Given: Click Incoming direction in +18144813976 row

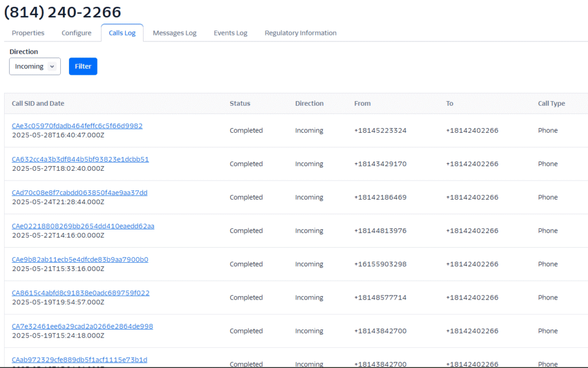Looking at the screenshot, I should [x=309, y=231].
